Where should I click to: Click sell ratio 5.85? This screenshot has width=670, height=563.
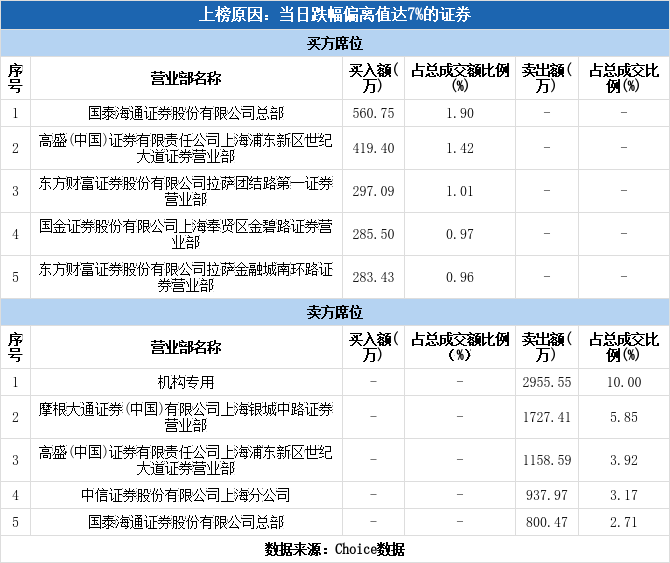(x=624, y=417)
